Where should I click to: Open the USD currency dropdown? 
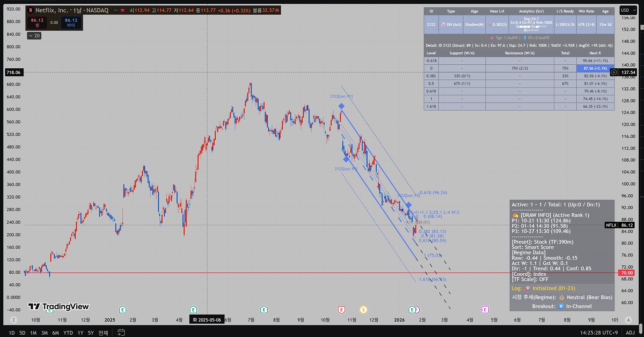pyautogui.click(x=628, y=10)
